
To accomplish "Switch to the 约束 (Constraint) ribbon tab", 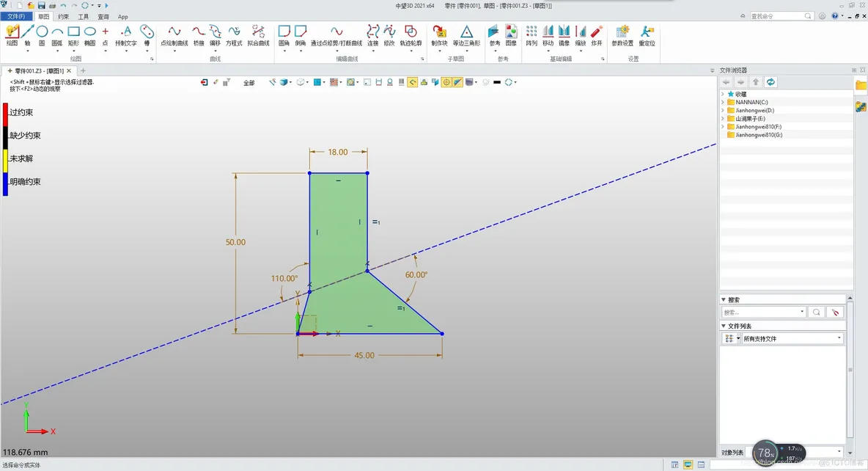I will 64,17.
